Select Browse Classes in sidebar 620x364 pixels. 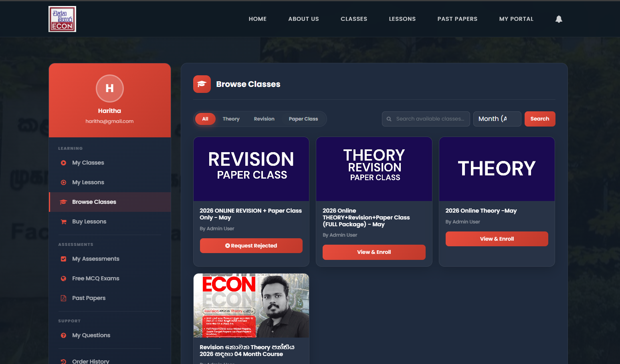(x=110, y=202)
